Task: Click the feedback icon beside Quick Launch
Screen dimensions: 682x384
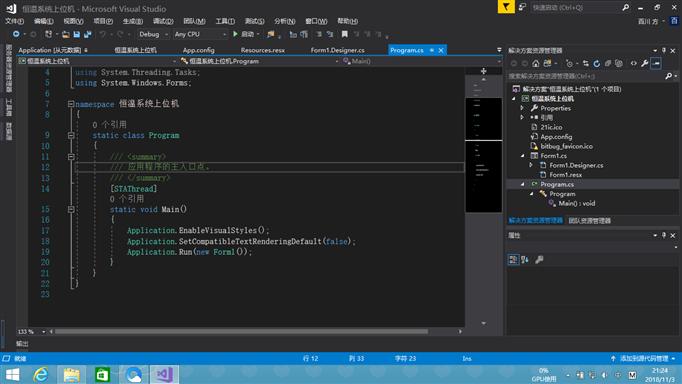Action: tap(522, 7)
